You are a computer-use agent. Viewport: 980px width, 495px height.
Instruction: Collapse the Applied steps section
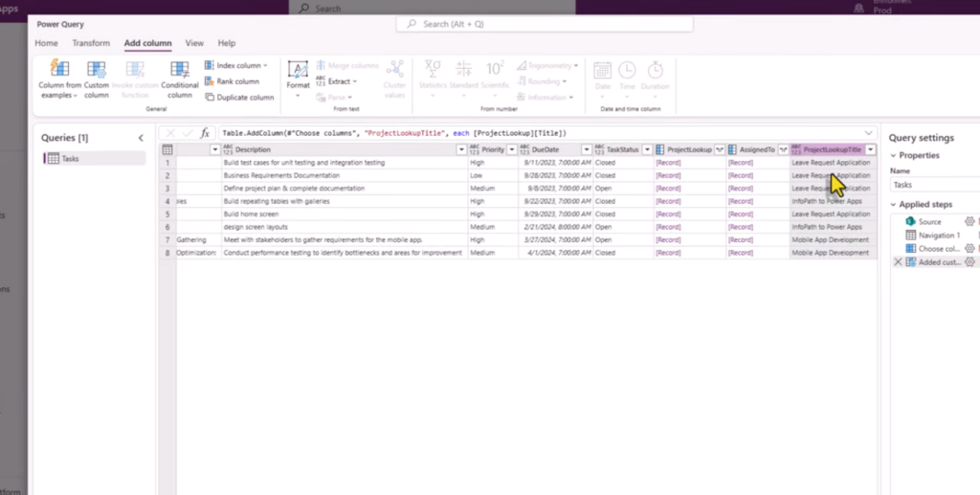click(x=893, y=204)
